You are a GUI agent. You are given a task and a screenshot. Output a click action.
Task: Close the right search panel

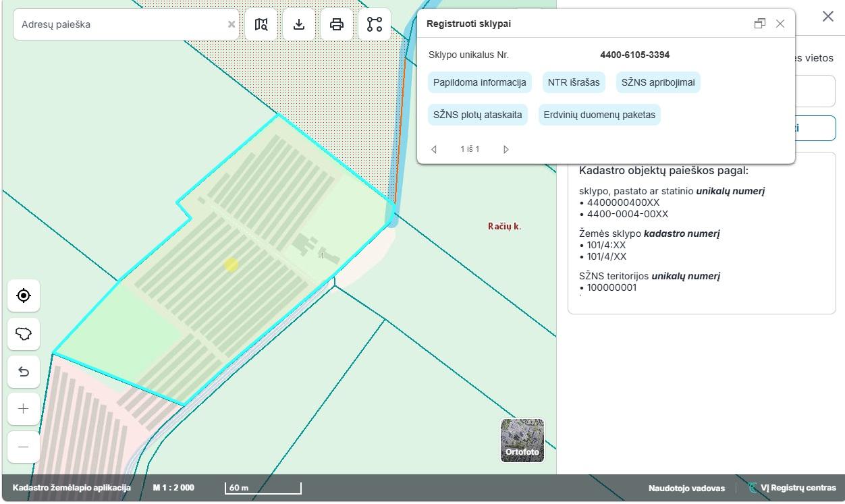click(828, 16)
